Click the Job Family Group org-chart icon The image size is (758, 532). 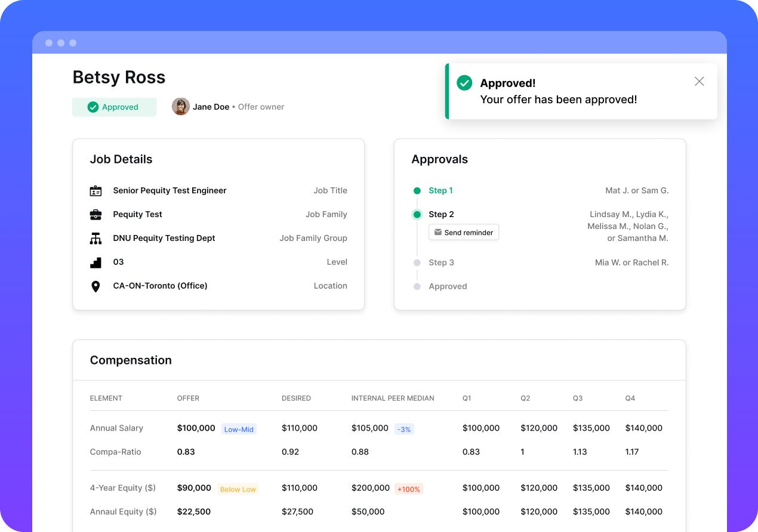(x=95, y=239)
